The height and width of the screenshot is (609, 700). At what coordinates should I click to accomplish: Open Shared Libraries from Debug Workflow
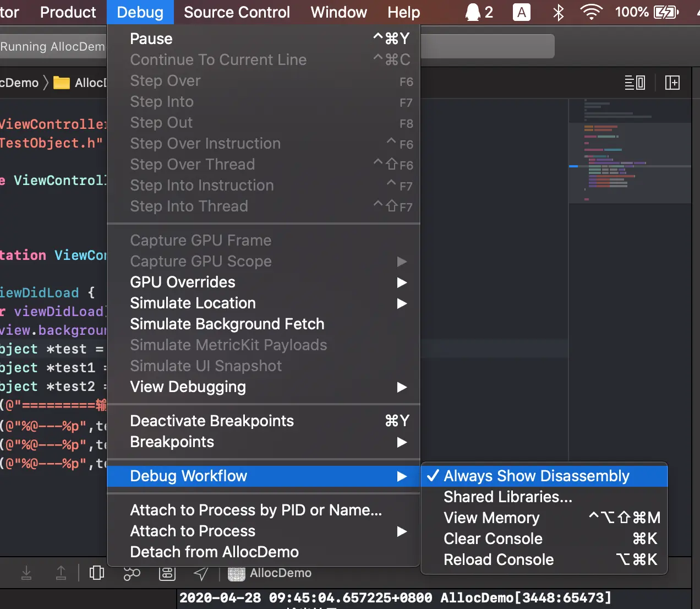(544, 497)
